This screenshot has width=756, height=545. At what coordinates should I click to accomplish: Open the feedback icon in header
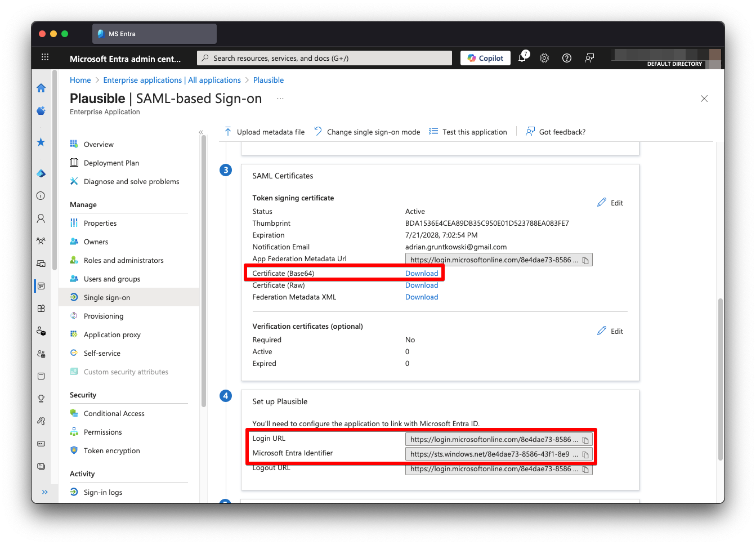pos(589,58)
